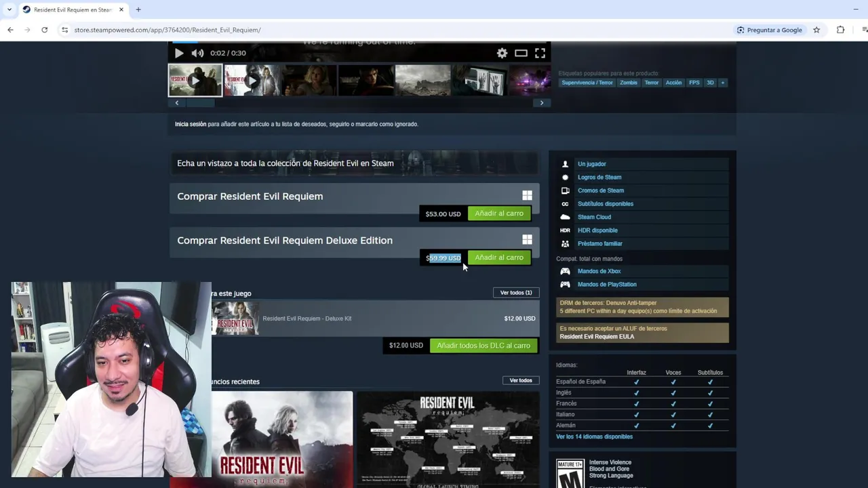This screenshot has height=488, width=868.
Task: Open video settings gear icon
Action: click(502, 53)
